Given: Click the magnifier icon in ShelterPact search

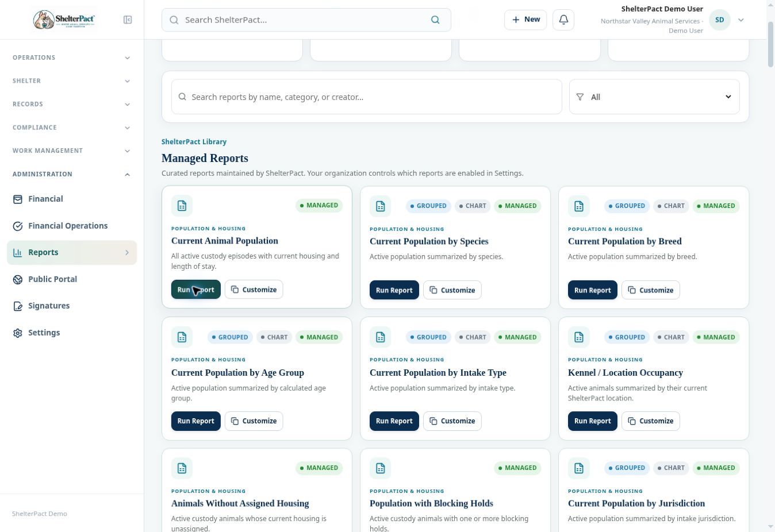Looking at the screenshot, I should (x=435, y=20).
